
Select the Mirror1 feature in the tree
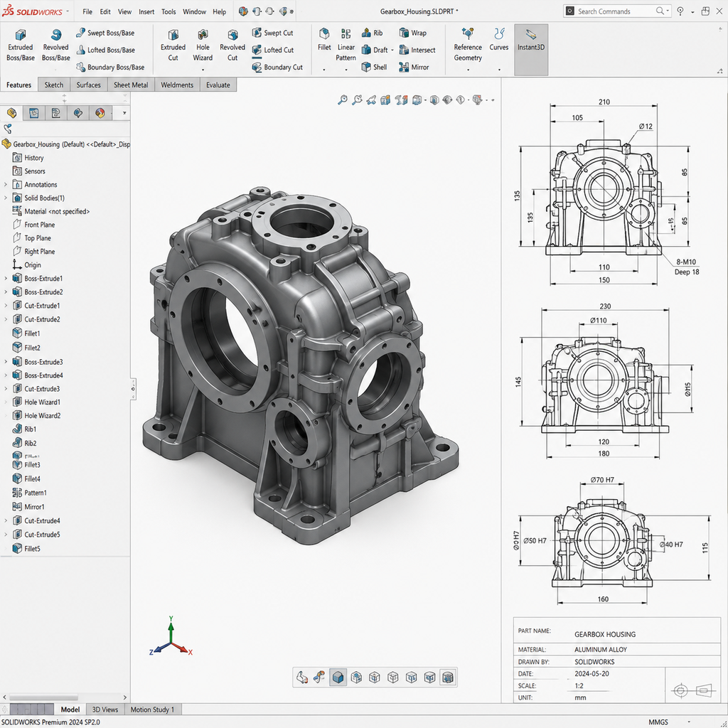(x=28, y=507)
